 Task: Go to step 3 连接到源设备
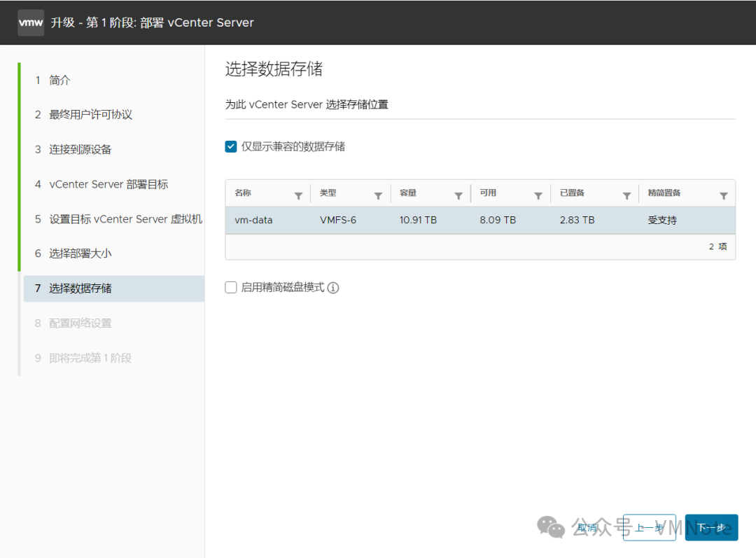click(x=73, y=150)
